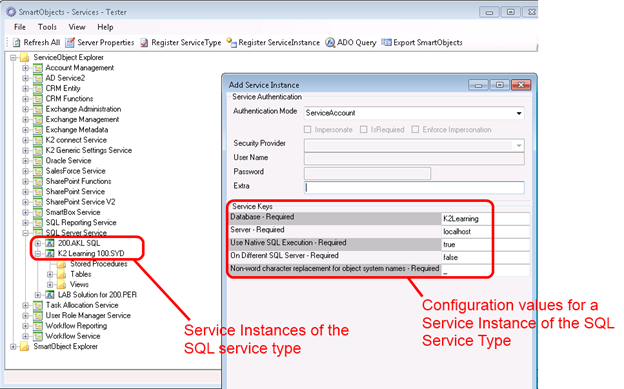The image size is (624, 389).
Task: Click Export SmartObjects toolbar icon
Action: (x=386, y=42)
